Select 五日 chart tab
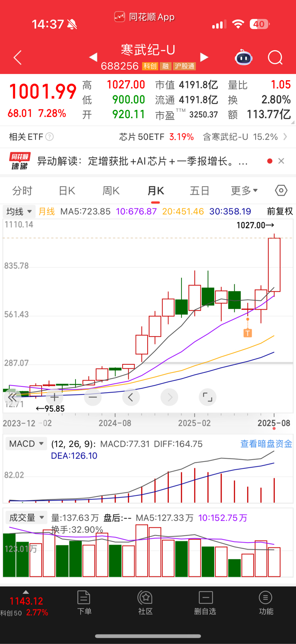 pos(200,191)
